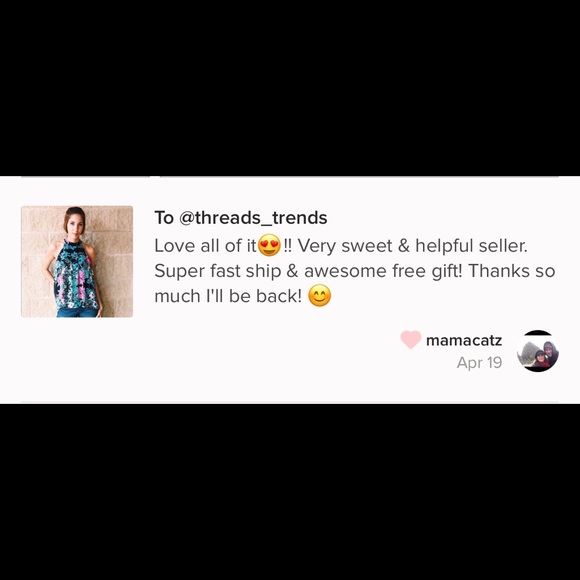Tap the @threads_trends mention
The width and height of the screenshot is (580, 580).
(253, 218)
